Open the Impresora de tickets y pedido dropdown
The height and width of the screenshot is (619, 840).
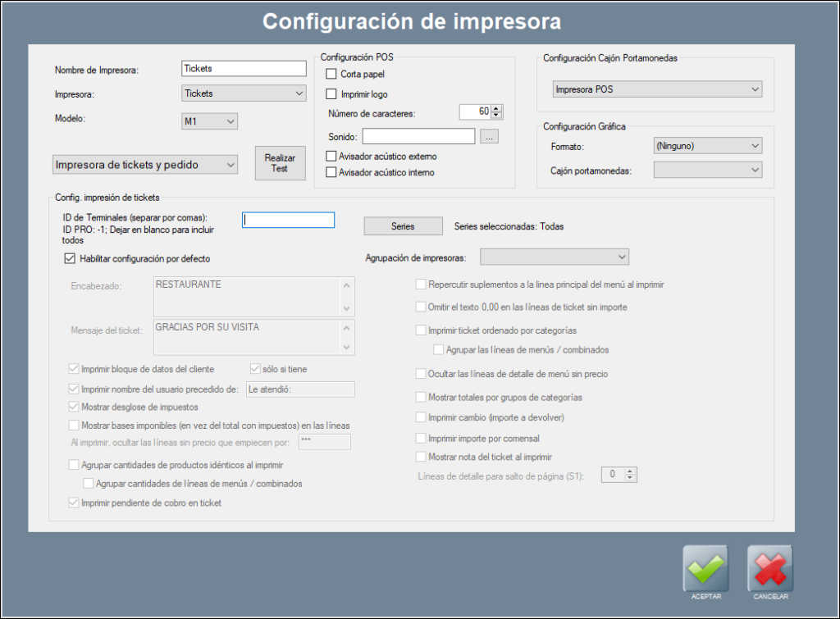coord(144,165)
